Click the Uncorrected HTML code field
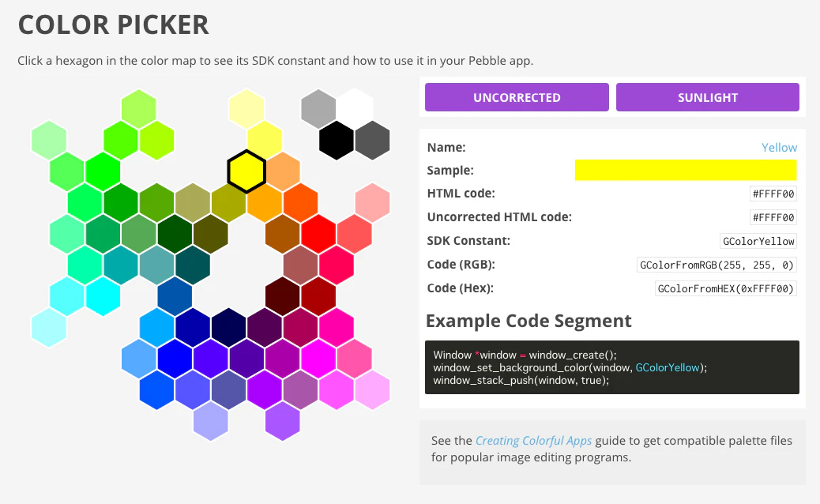The width and height of the screenshot is (820, 504). (x=773, y=217)
